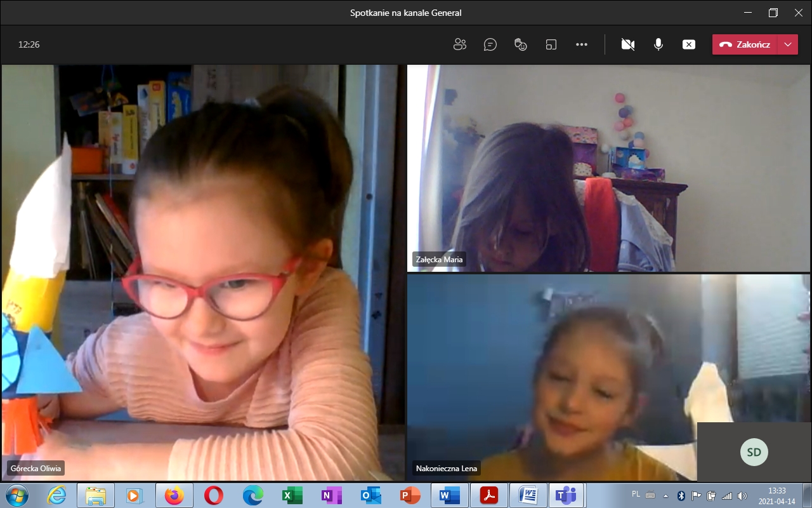Click the Nakonieczna Lena name label

(446, 469)
